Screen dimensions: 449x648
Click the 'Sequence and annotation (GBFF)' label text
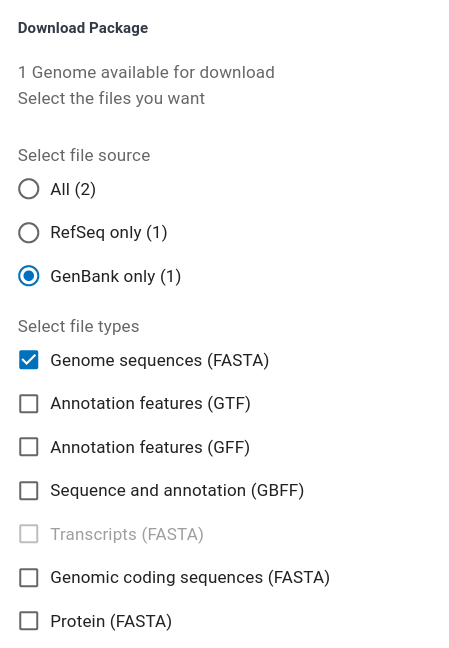(177, 491)
